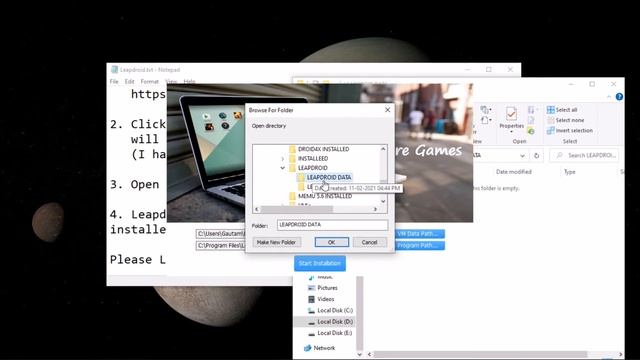Image resolution: width=640 pixels, height=360 pixels.
Task: Maximize the Notepad window
Action: 489,70
